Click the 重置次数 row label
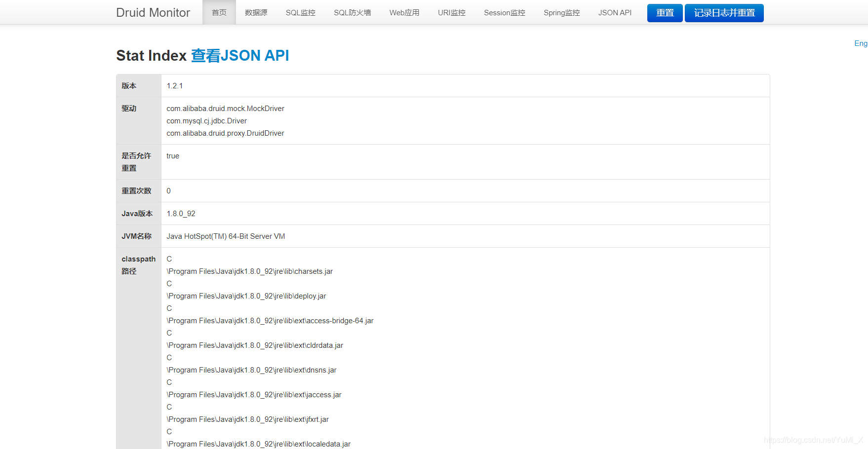The image size is (868, 449). tap(137, 191)
